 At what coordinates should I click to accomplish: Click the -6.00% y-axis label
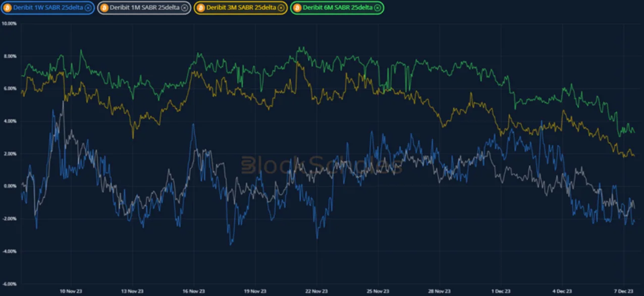pyautogui.click(x=10, y=284)
